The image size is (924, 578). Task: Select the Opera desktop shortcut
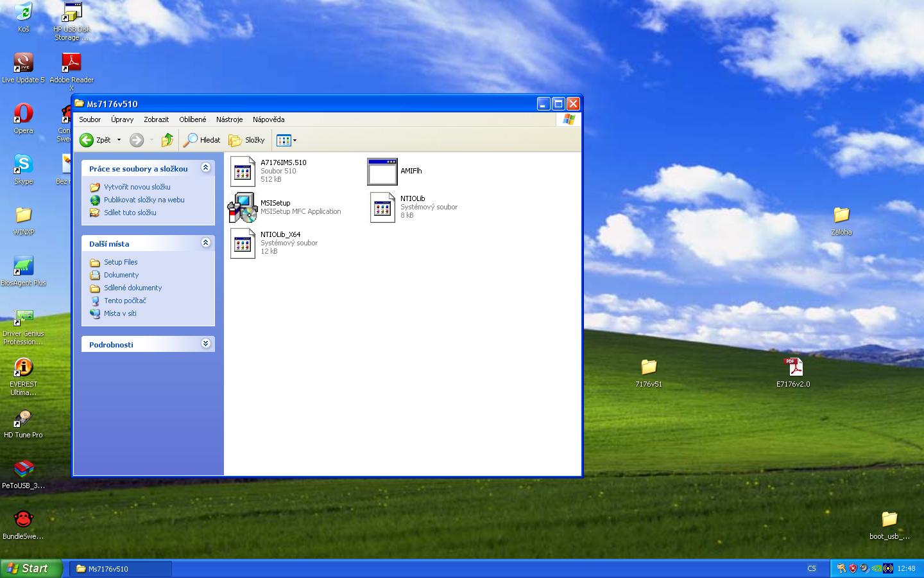pyautogui.click(x=24, y=114)
